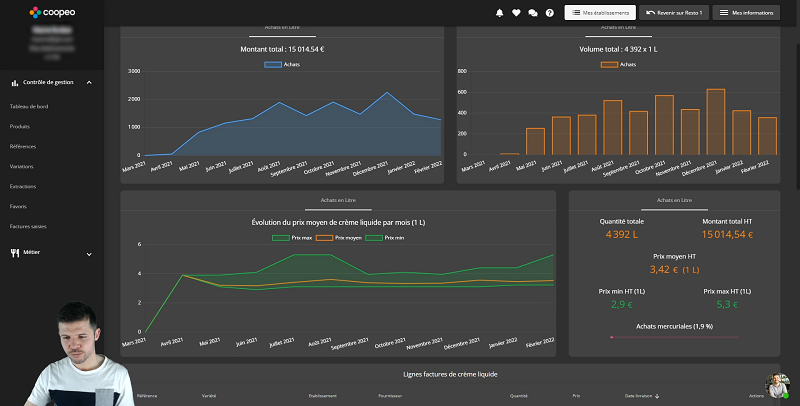Click the Achats mercuriales progress bar
Screen dimensions: 800x406
coord(674,337)
